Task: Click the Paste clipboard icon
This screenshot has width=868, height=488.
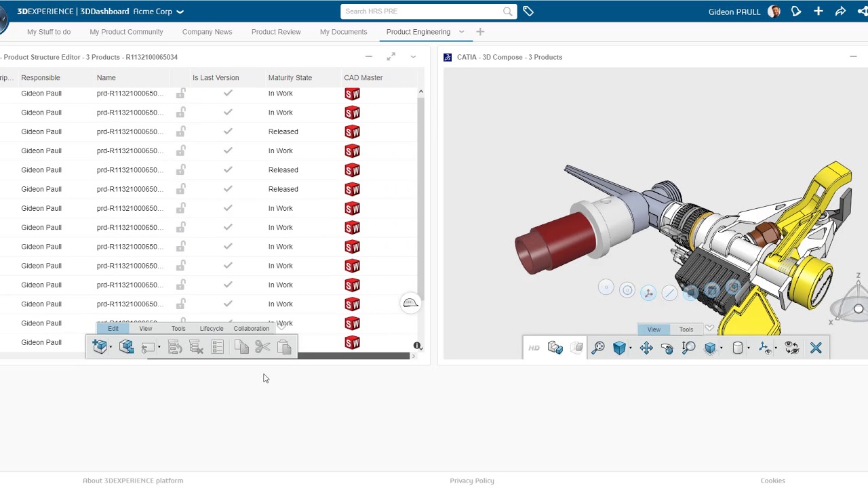Action: click(284, 347)
